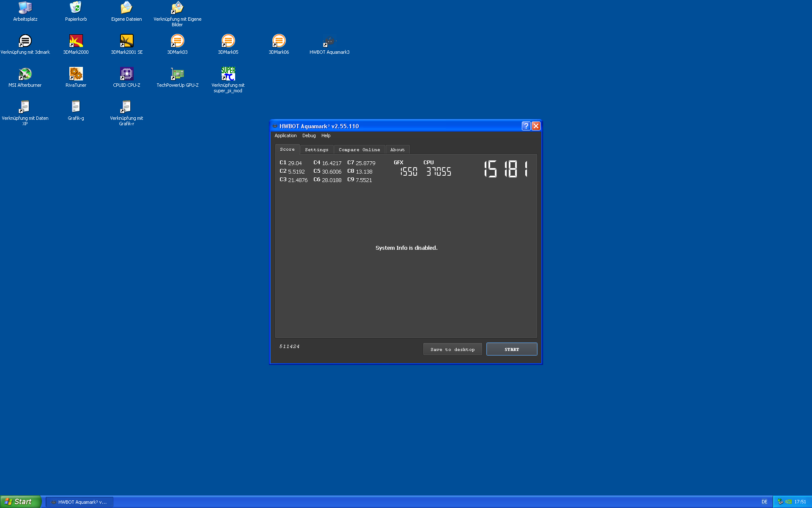Open the Help menu
The height and width of the screenshot is (508, 812).
coord(326,135)
